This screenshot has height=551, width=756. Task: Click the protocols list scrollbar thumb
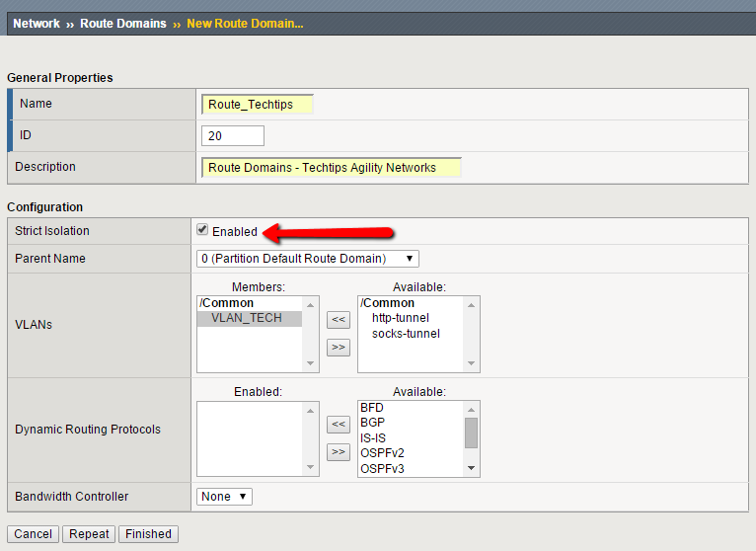[x=471, y=432]
